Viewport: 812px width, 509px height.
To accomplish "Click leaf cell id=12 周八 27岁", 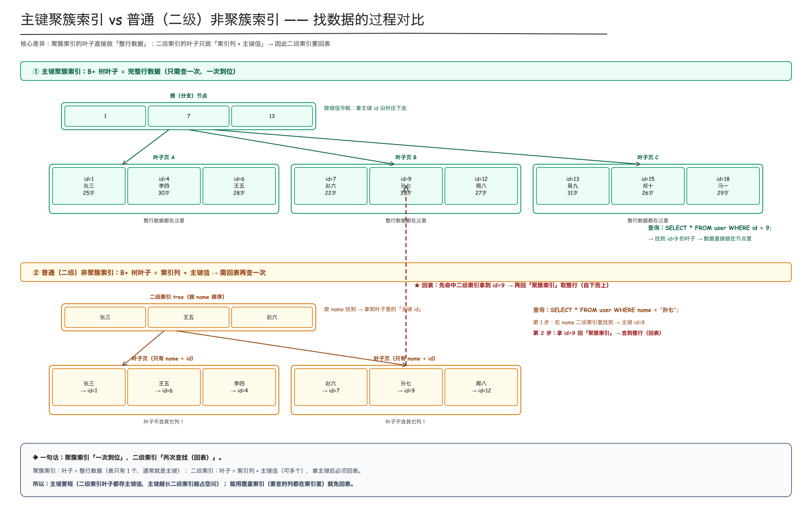I will click(481, 186).
